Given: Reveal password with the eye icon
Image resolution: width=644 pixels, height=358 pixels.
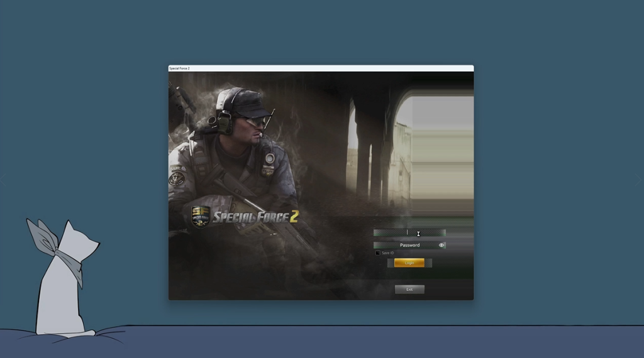Looking at the screenshot, I should [x=441, y=245].
